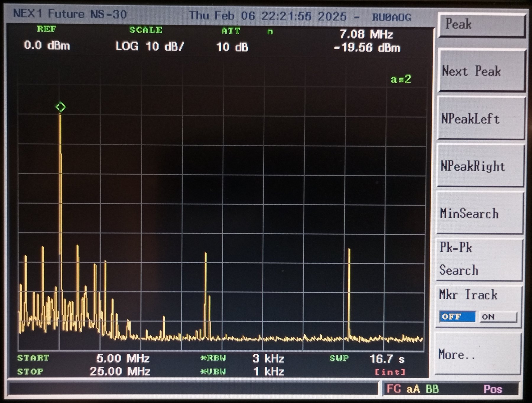Click the START 5.00 MHz frequency field
Viewport: 532px width, 403px height.
pyautogui.click(x=123, y=358)
